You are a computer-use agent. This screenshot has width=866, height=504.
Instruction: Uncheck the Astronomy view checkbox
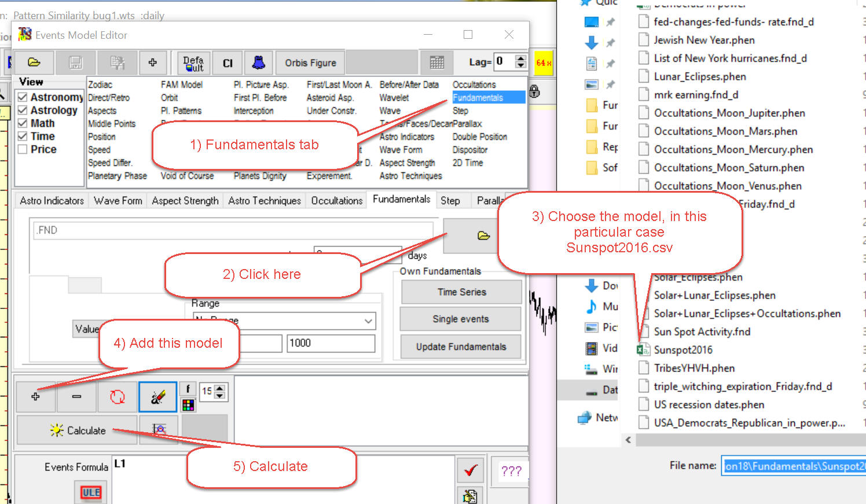coord(23,97)
